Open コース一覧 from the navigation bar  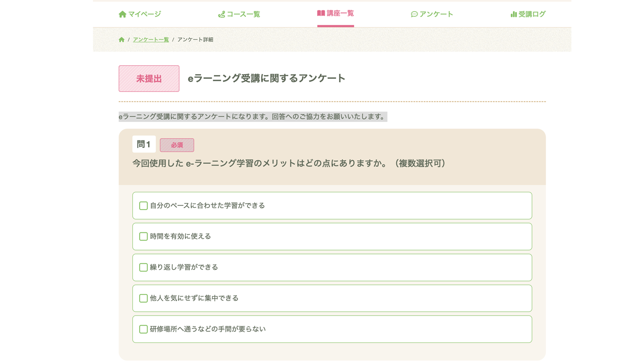[x=243, y=14]
